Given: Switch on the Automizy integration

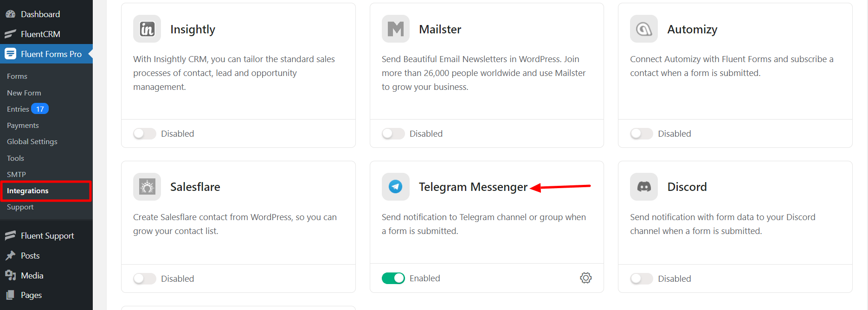Looking at the screenshot, I should (642, 134).
